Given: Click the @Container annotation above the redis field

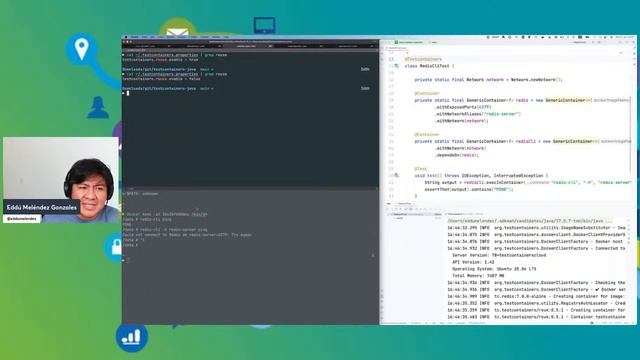Looking at the screenshot, I should (x=427, y=93).
